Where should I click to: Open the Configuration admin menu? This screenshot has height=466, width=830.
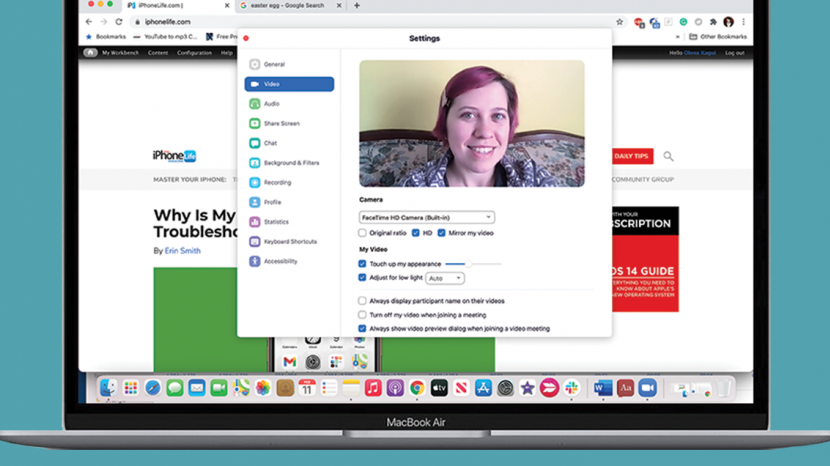pos(194,53)
